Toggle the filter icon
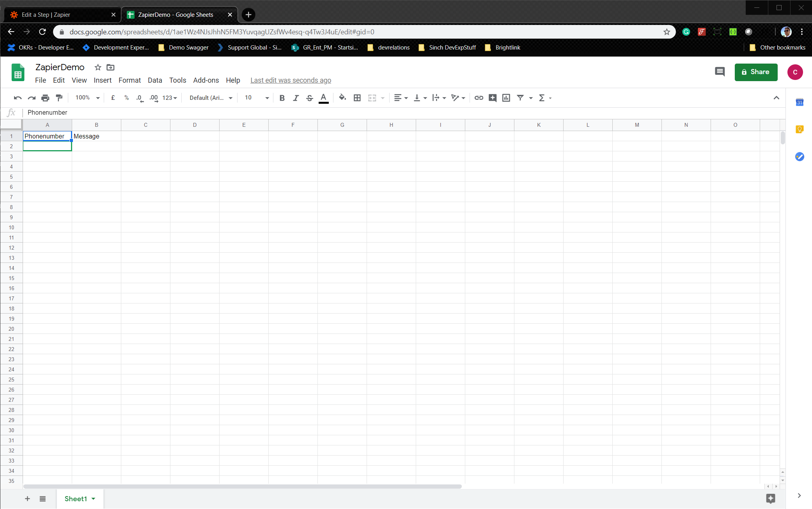The height and width of the screenshot is (509, 812). (x=520, y=98)
